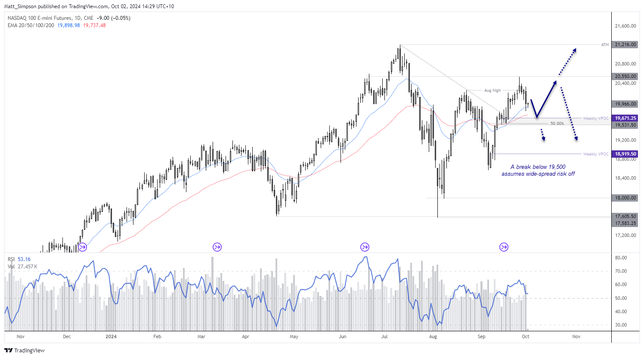Click the Jul label on the time axis
This screenshot has width=644, height=358.
384,336
